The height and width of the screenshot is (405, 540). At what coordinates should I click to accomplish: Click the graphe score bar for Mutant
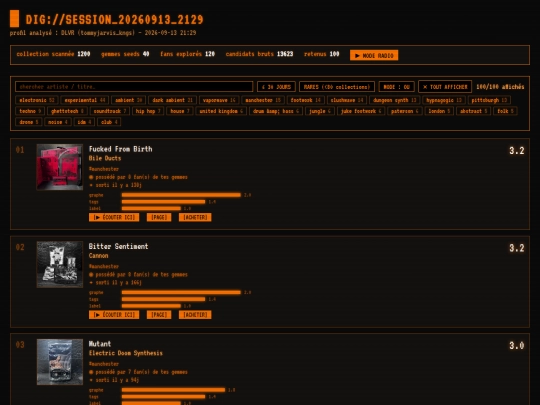[x=173, y=390]
